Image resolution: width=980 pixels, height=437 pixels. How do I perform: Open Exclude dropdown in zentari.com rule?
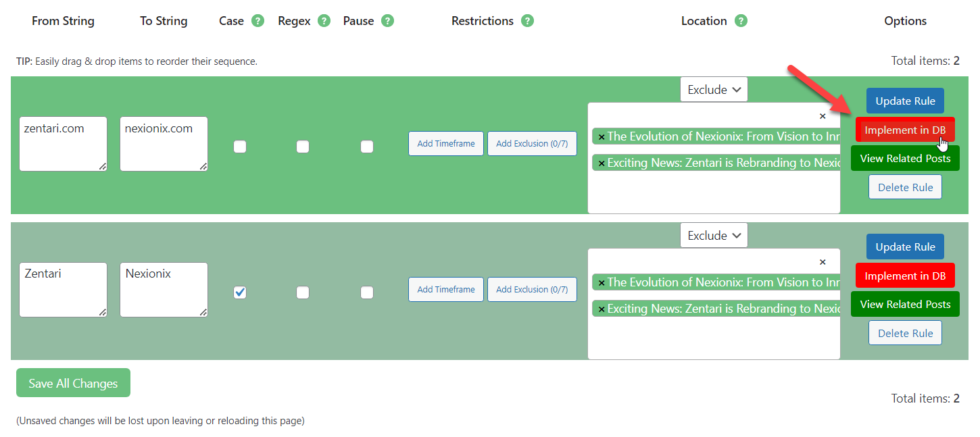coord(714,89)
